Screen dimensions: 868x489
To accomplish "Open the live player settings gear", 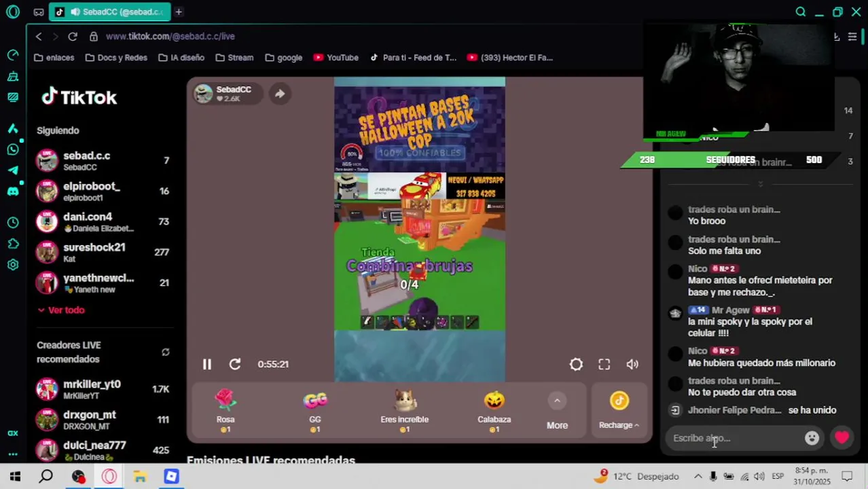I will click(x=576, y=364).
